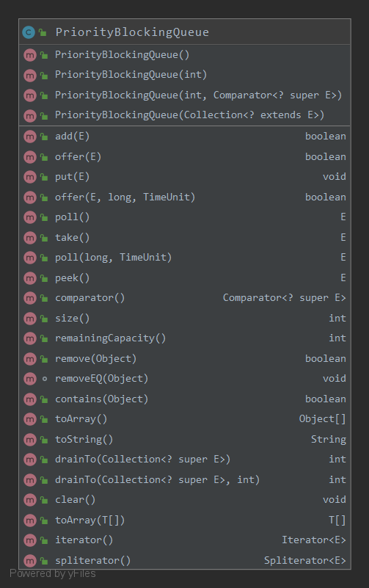Viewport: 369px width, 588px height.
Task: Select the take() method name
Action: (x=73, y=237)
